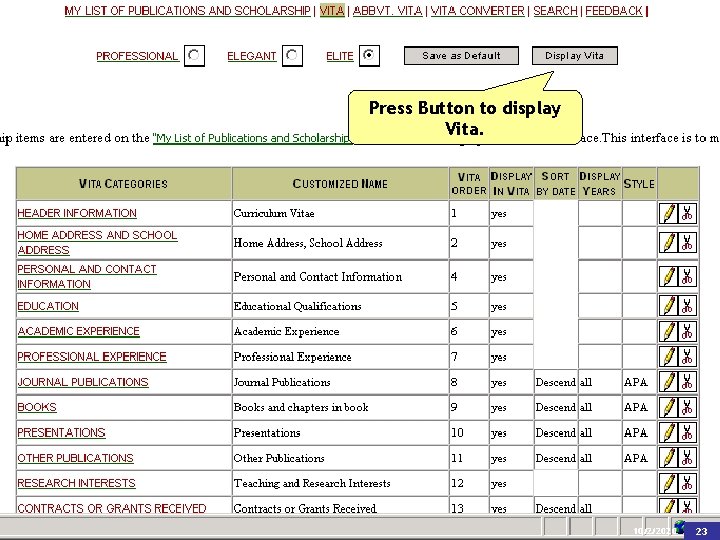The width and height of the screenshot is (720, 540).
Task: Edit the Books row pencil icon
Action: (x=668, y=407)
